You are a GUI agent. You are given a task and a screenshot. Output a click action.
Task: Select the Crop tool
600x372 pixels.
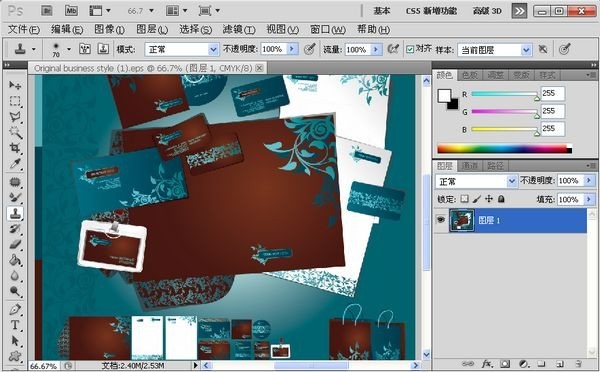[x=15, y=148]
